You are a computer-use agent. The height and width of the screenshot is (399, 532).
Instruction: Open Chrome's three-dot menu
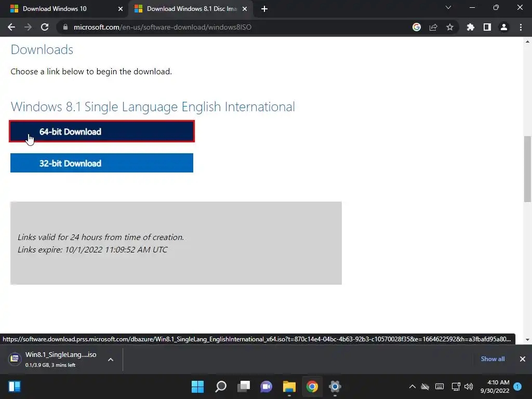tap(521, 27)
